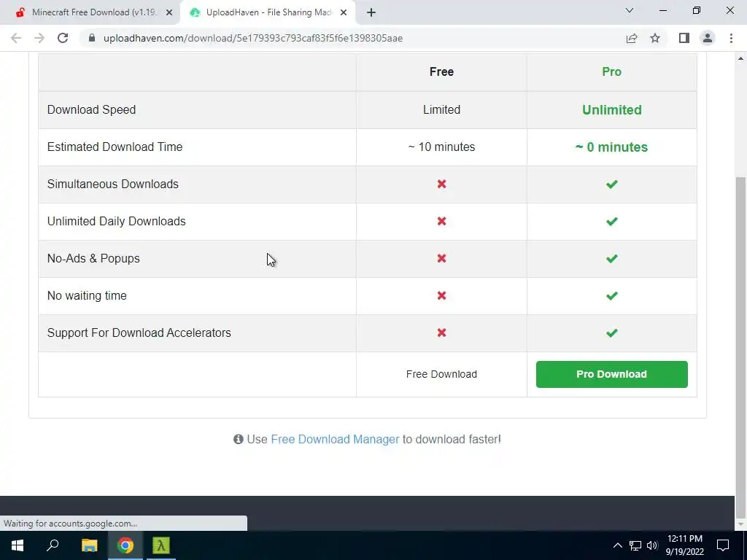
Task: Expand the tab search chevron
Action: pos(630,10)
